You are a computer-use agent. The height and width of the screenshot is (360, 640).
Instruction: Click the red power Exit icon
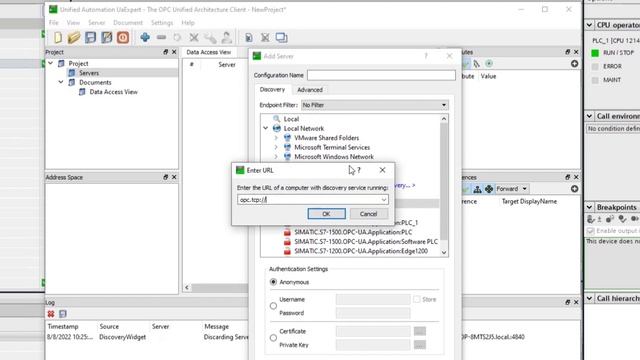[123, 38]
